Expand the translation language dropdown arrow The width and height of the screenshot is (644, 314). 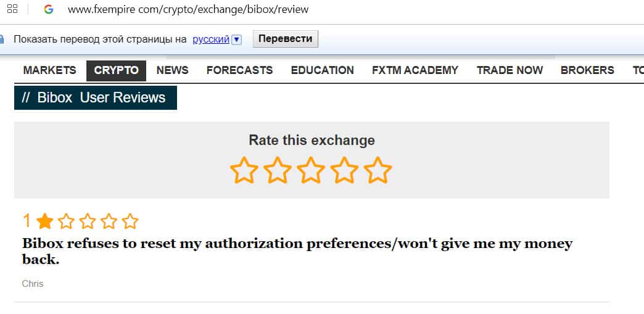(x=237, y=39)
